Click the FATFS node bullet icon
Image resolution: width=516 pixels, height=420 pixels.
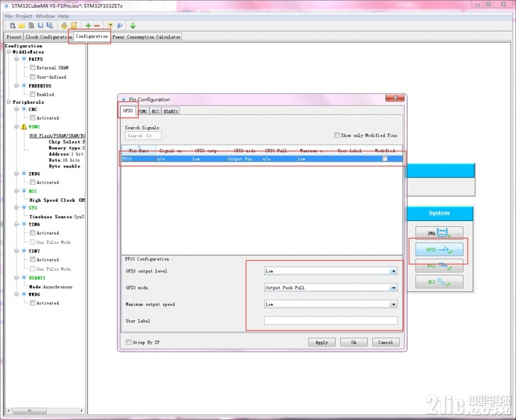[24, 59]
